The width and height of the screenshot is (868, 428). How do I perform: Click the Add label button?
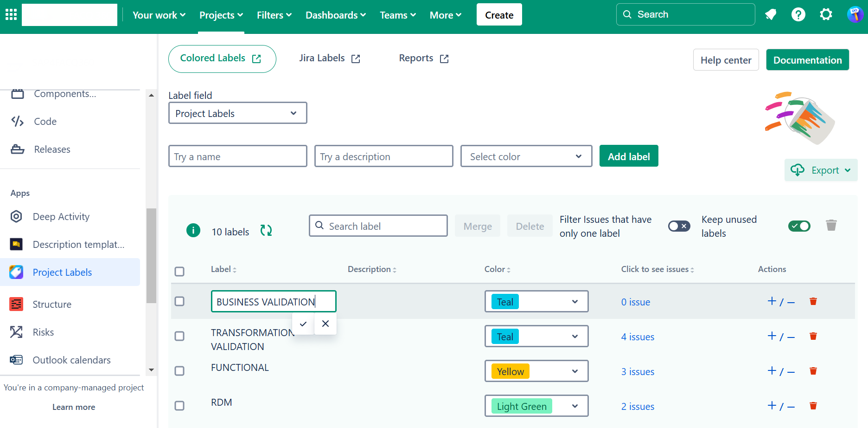tap(628, 156)
